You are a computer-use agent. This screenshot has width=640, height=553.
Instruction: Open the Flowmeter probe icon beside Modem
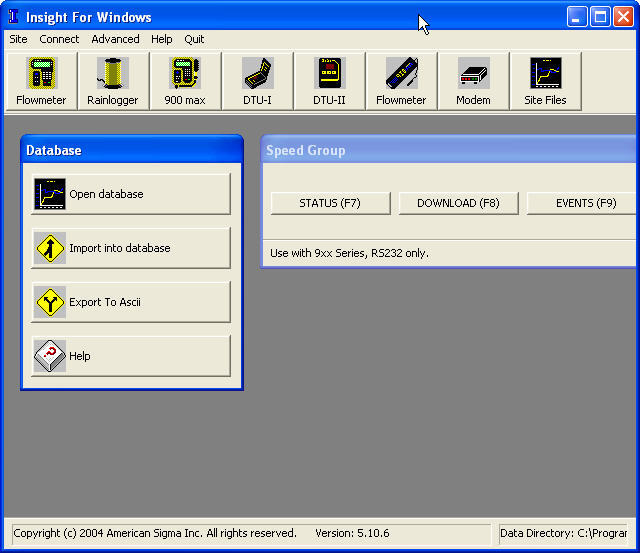(x=401, y=81)
